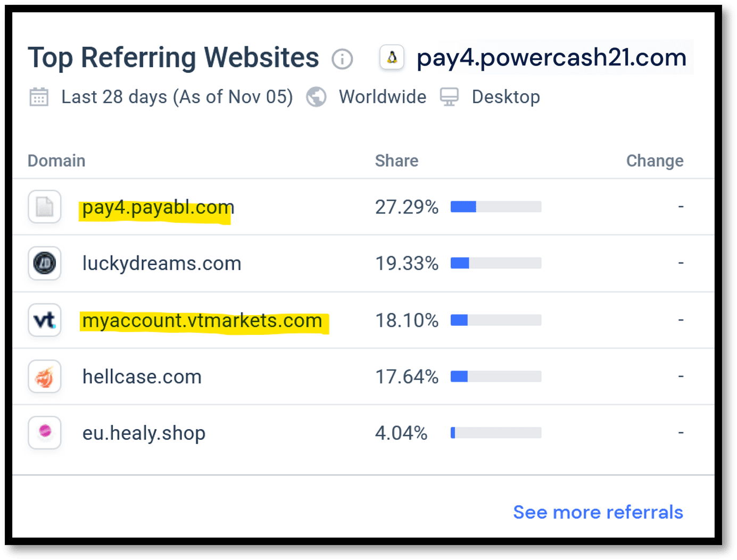This screenshot has height=560, width=737.
Task: Click the 17.64% share value
Action: (x=407, y=377)
